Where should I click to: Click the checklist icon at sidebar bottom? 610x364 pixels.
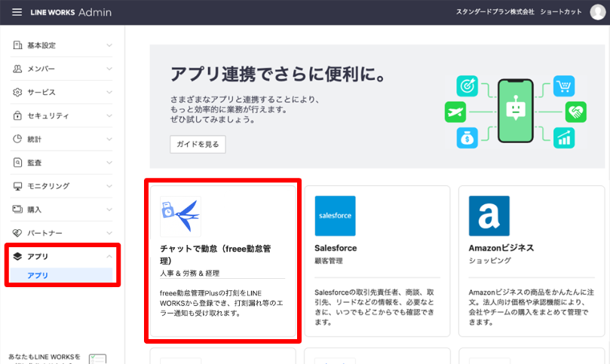pos(97,359)
